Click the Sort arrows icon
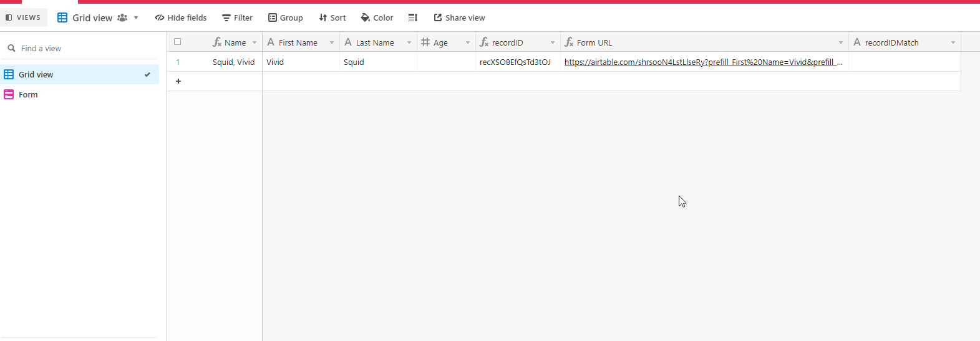Screen dimensions: 980x341 pos(323,17)
